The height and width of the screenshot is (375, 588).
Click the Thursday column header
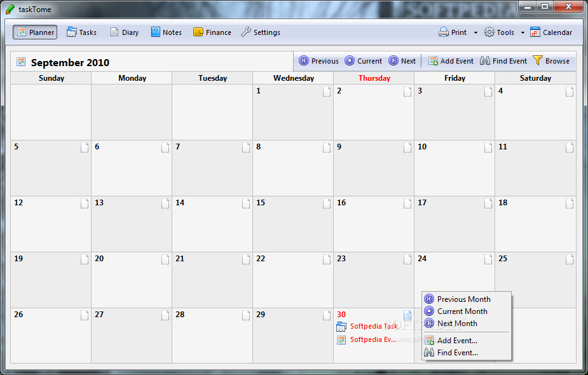tap(374, 78)
